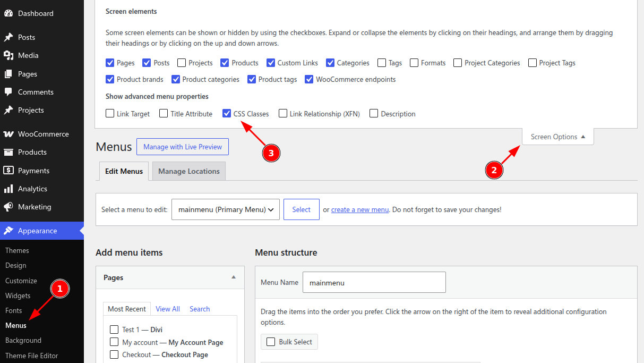
Task: Click the Payments dollar icon
Action: click(x=8, y=171)
